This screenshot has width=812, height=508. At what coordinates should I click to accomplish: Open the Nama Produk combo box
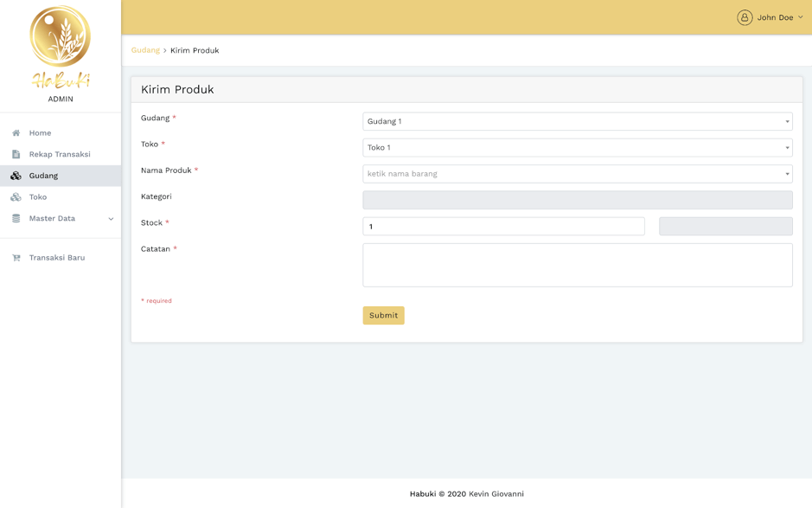(577, 174)
